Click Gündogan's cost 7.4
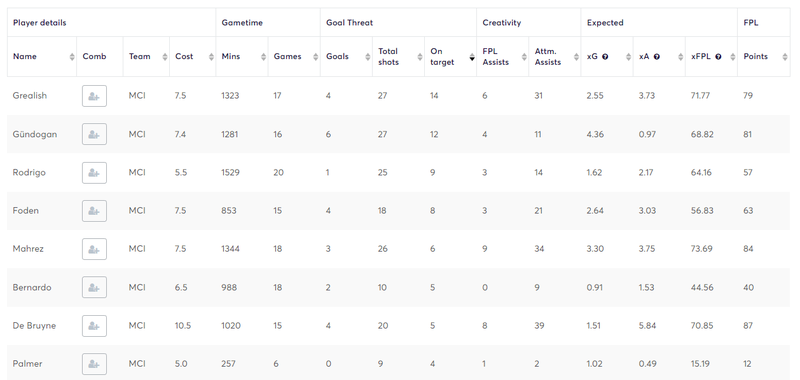The height and width of the screenshot is (380, 800). (181, 134)
